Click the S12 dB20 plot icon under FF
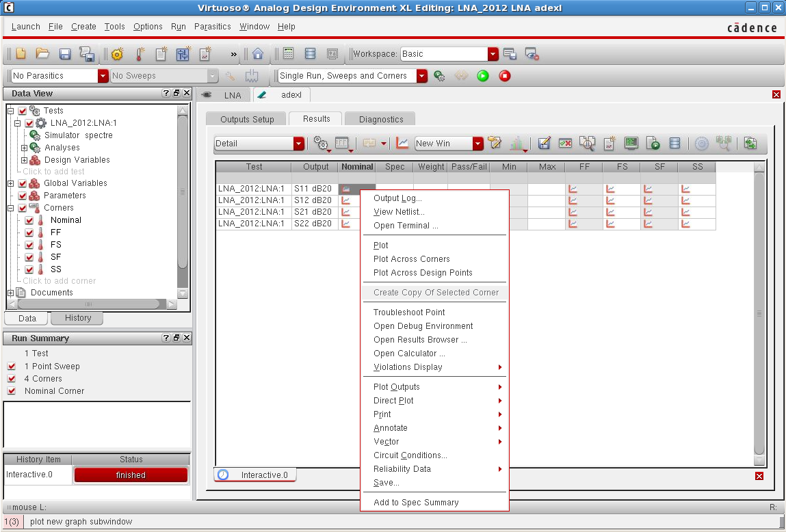The width and height of the screenshot is (786, 532). (573, 200)
